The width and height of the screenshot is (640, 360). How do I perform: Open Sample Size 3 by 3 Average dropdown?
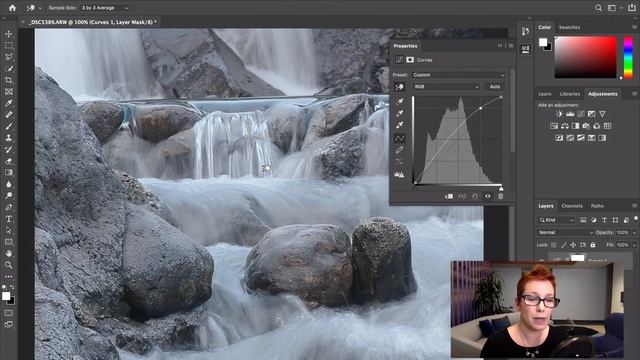pyautogui.click(x=104, y=8)
